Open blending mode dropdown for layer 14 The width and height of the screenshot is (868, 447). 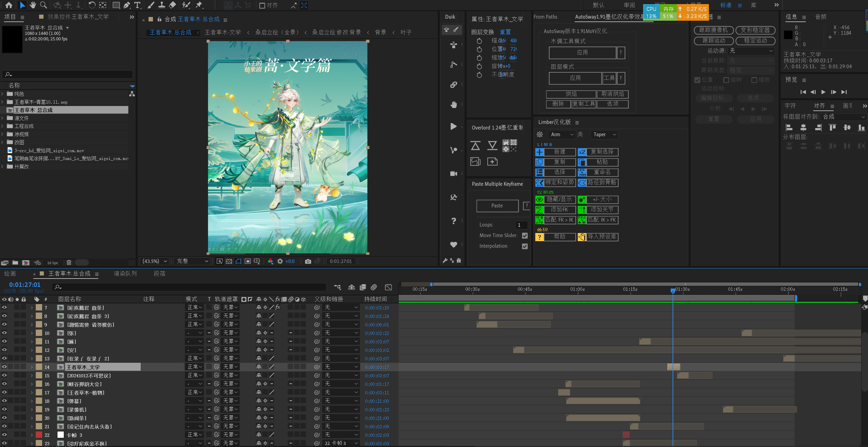click(x=195, y=367)
